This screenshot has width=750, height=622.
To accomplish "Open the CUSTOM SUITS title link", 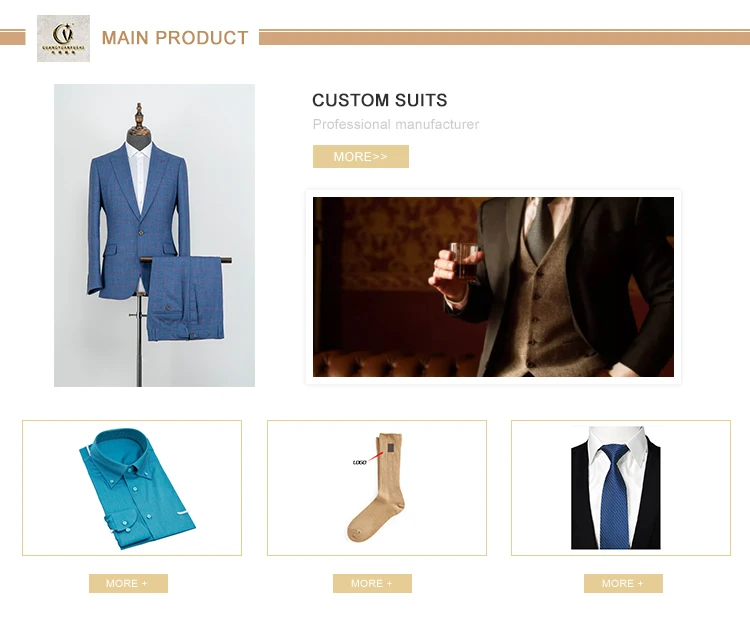I will click(380, 100).
